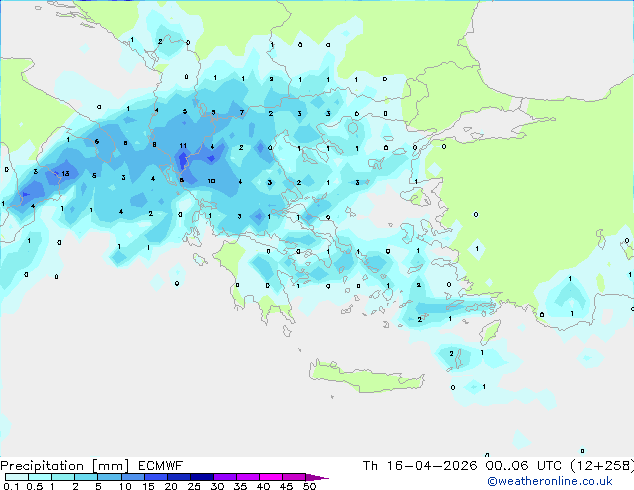
Task: Click the 'Precipitation' title word
Action: [x=42, y=466]
